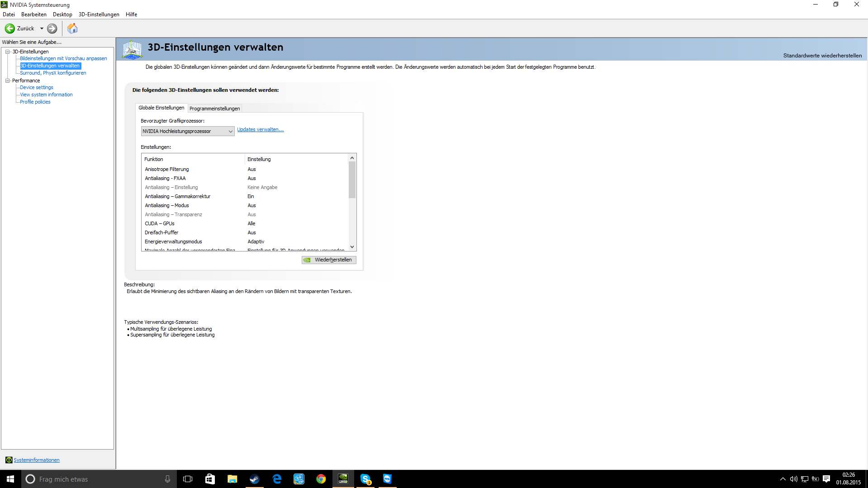Show hidden system tray icons

pyautogui.click(x=783, y=479)
